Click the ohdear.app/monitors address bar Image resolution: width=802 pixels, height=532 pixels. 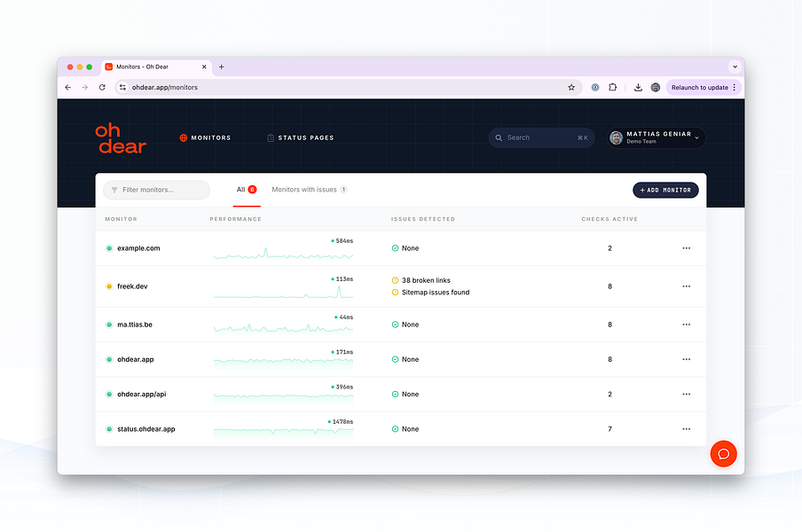click(348, 88)
